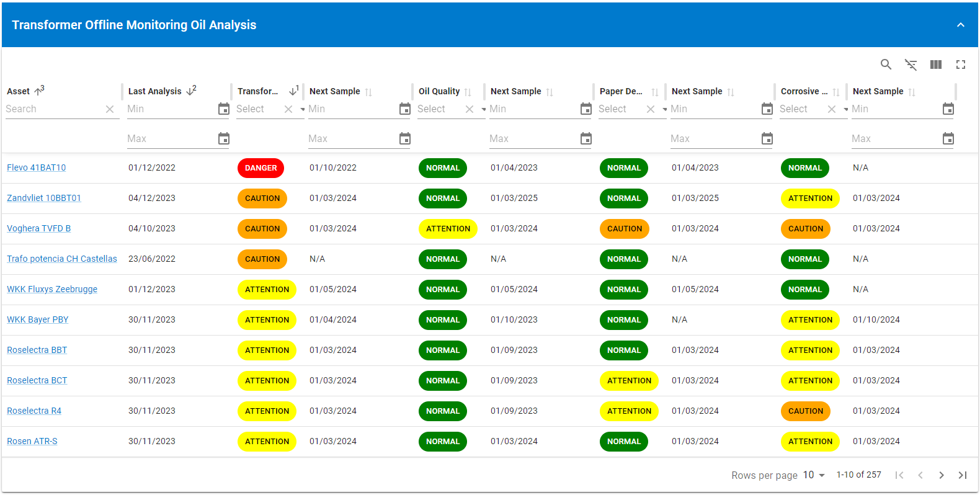
Task: Click the red DANGER status badge
Action: tap(261, 168)
